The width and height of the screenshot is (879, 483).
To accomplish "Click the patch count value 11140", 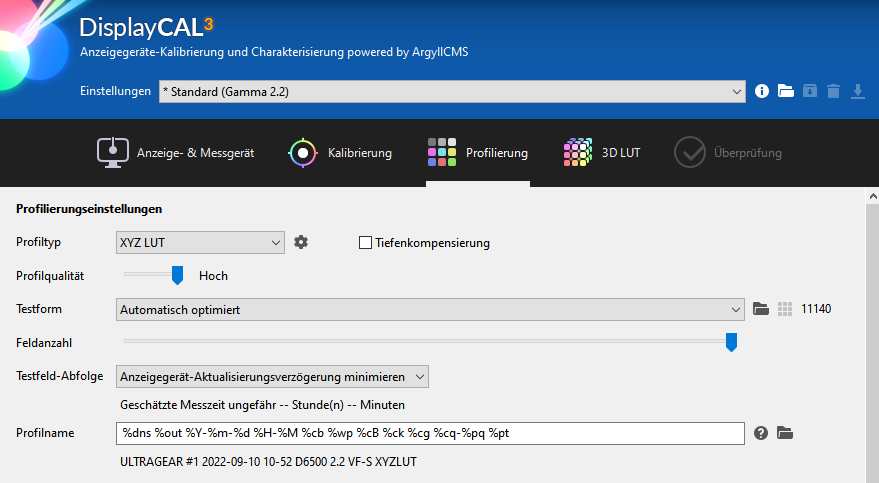I will [x=816, y=309].
